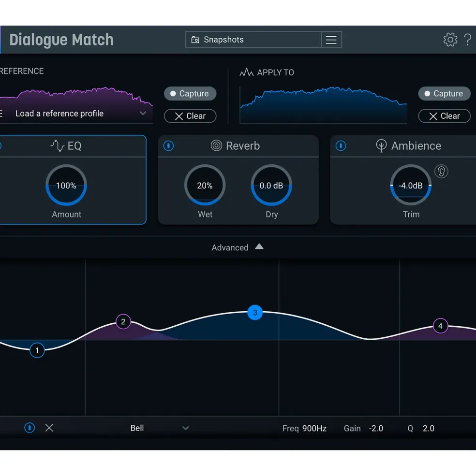Click the Apply To spectrum display
476x476 pixels.
(324, 105)
